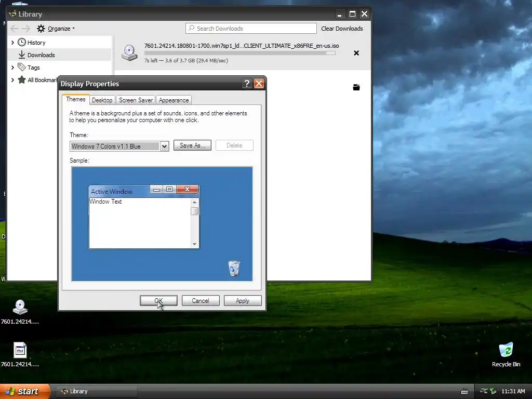Click OK in Display Properties
The width and height of the screenshot is (532, 399).
[x=158, y=301]
